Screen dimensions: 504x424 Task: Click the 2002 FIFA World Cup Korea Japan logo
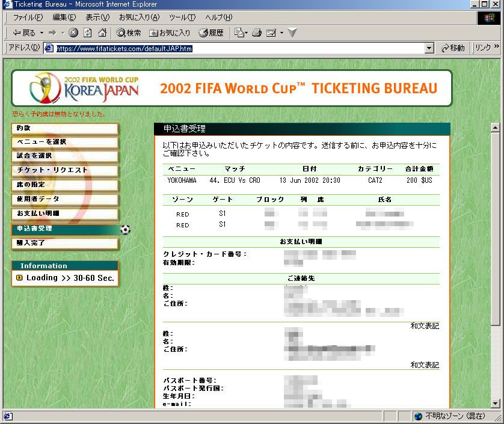pos(84,88)
